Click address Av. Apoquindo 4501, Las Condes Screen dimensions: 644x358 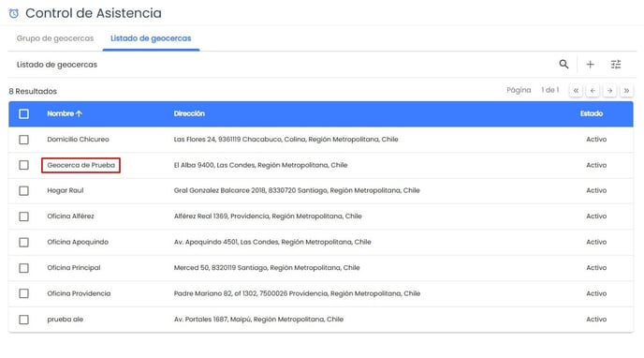(x=272, y=242)
